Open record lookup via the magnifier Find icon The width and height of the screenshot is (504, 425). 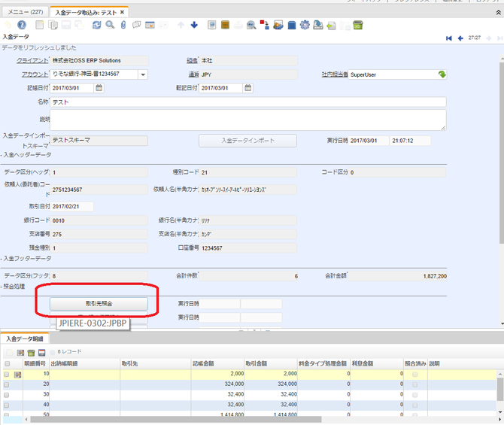point(110,25)
